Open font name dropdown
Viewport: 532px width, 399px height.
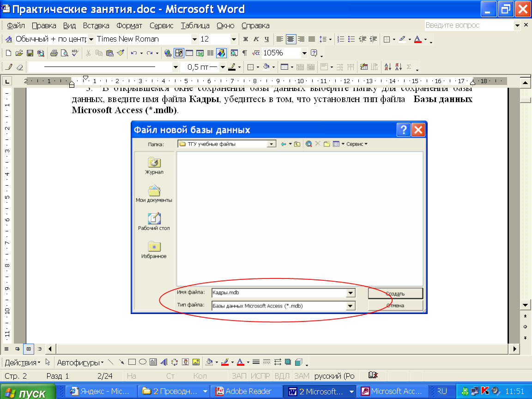click(194, 39)
